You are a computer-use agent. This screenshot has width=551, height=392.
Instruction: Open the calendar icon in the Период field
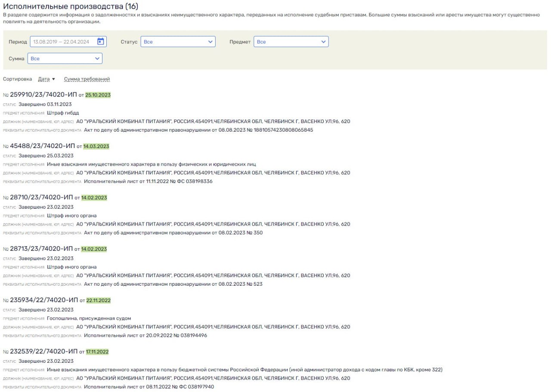[x=101, y=41]
